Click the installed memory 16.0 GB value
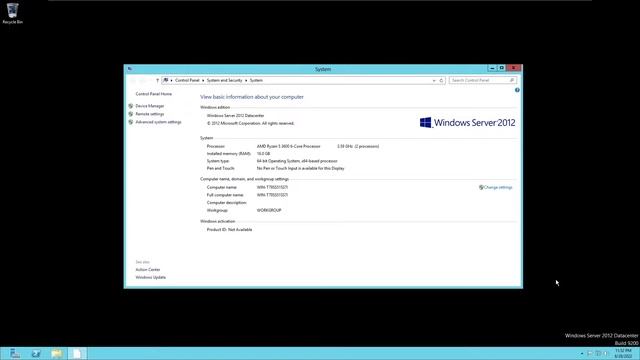The image size is (640, 360). (263, 153)
